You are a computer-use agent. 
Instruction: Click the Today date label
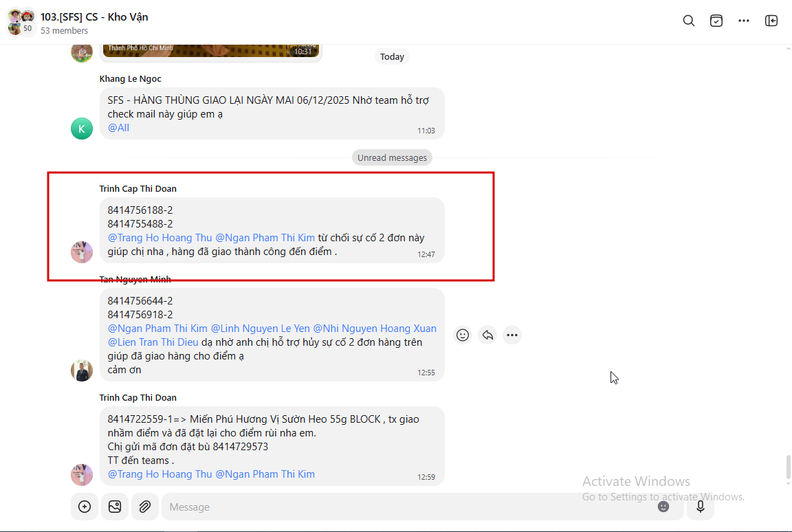coord(392,56)
